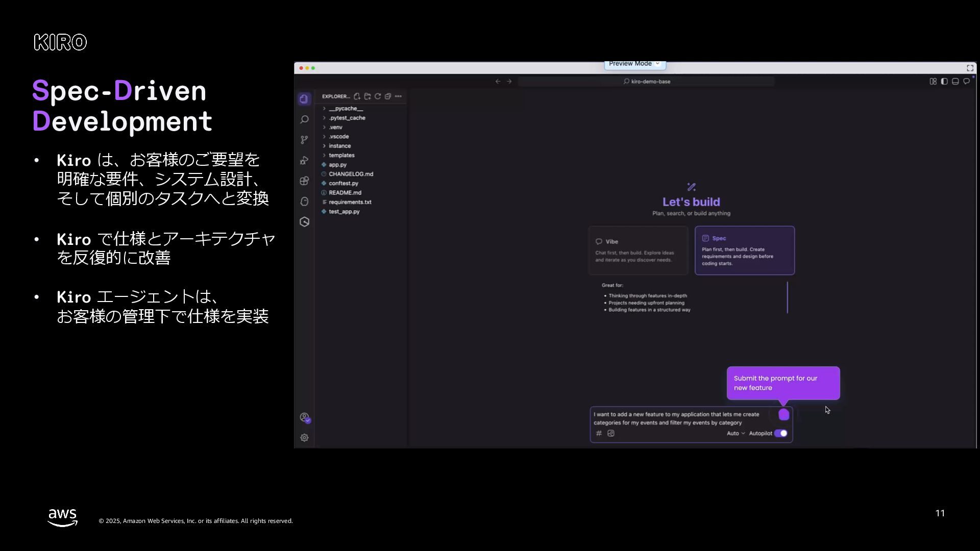
Task: Open Source Control view in activity bar
Action: coord(305,140)
